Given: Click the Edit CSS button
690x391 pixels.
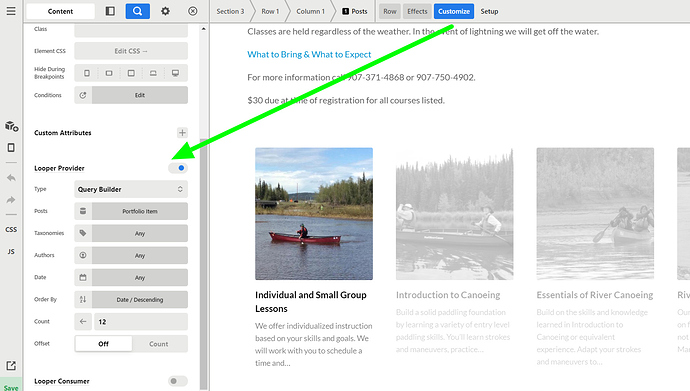Looking at the screenshot, I should coord(131,51).
